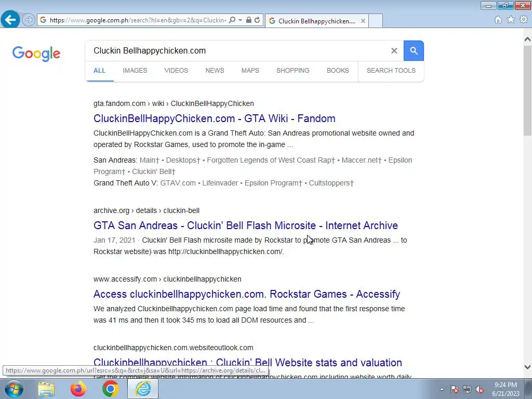
Task: Open the Favorites star icon
Action: click(511, 20)
